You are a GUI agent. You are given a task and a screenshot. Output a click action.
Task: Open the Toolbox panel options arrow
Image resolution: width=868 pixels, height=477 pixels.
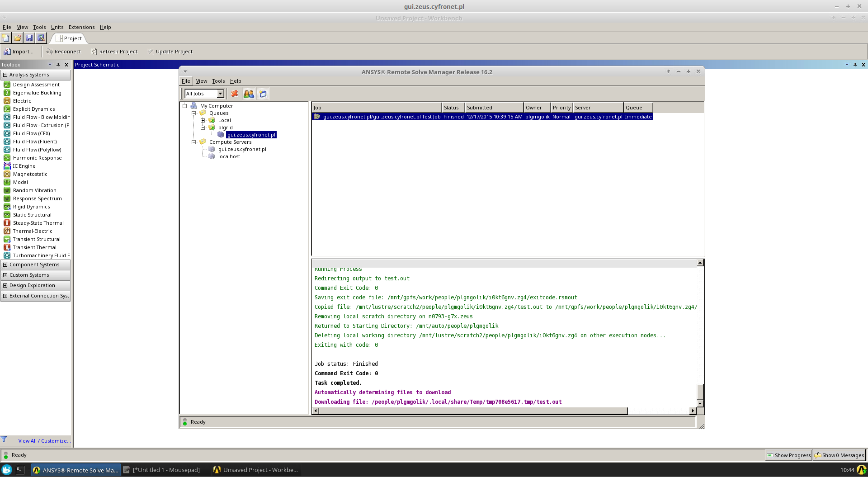(x=50, y=65)
